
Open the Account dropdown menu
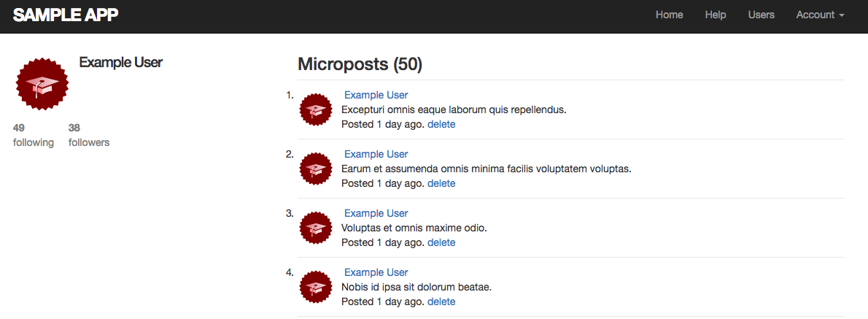point(820,15)
